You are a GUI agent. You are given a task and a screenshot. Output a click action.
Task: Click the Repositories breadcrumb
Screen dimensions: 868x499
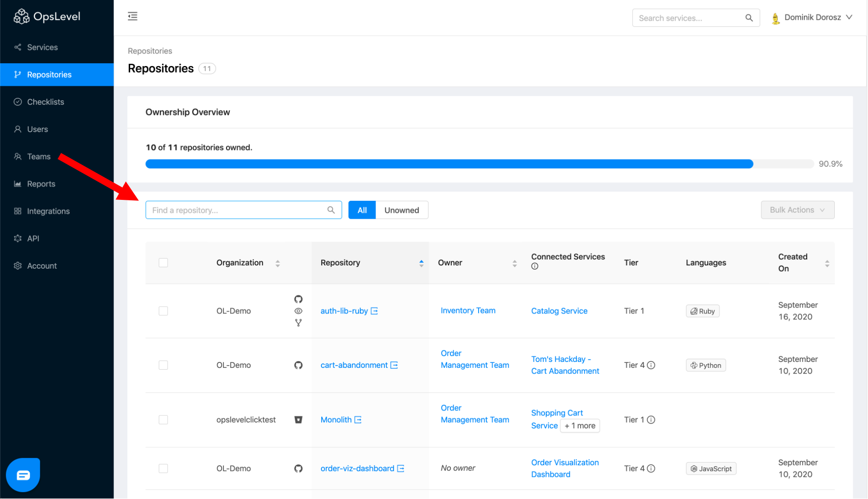150,51
